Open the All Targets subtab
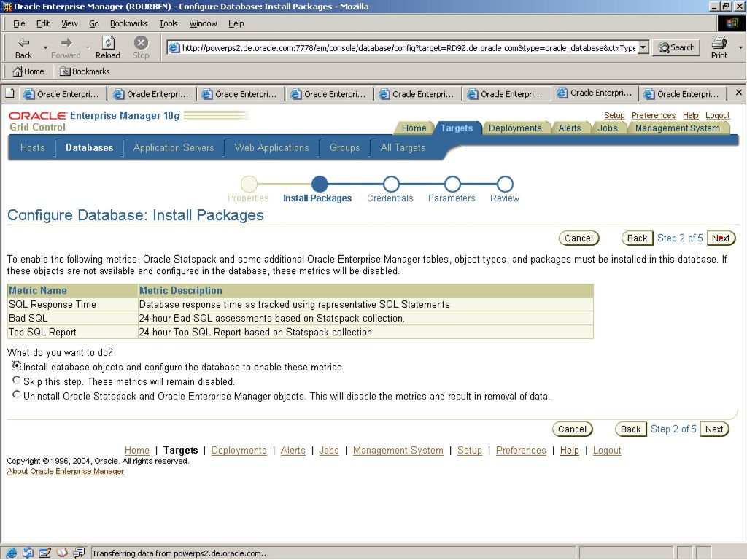 pos(403,147)
